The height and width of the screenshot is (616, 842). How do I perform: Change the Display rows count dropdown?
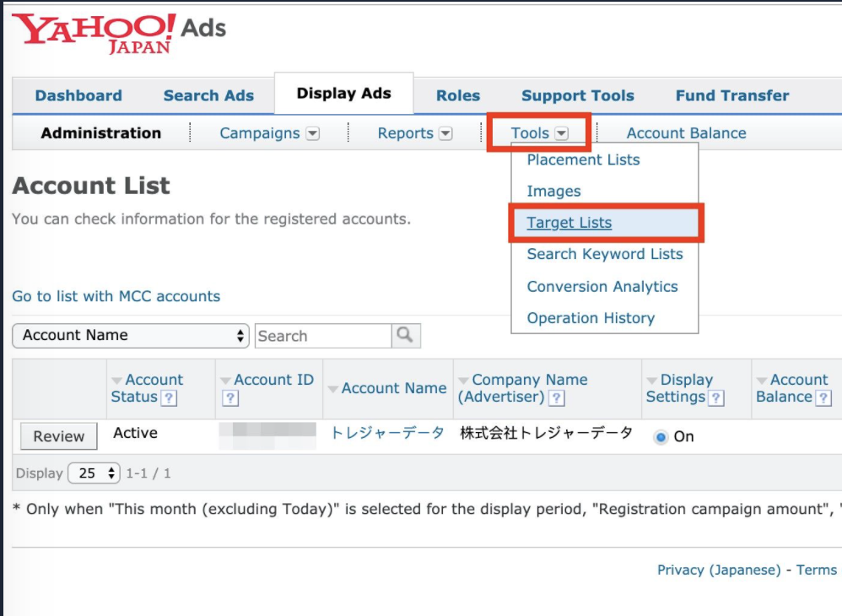pyautogui.click(x=94, y=473)
